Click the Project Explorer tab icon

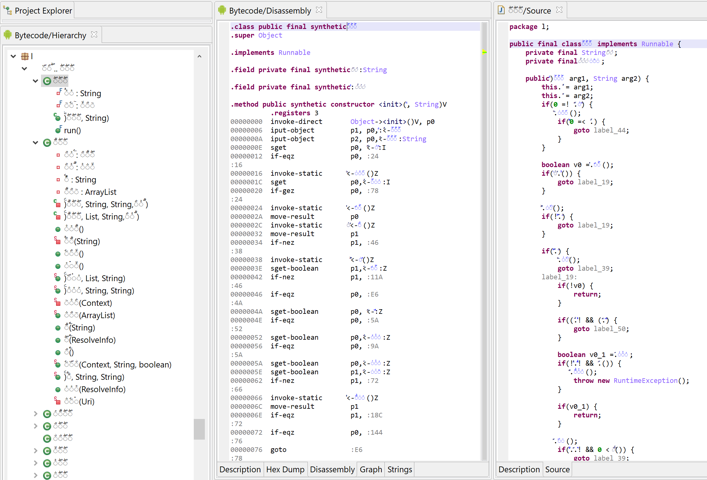[x=8, y=10]
